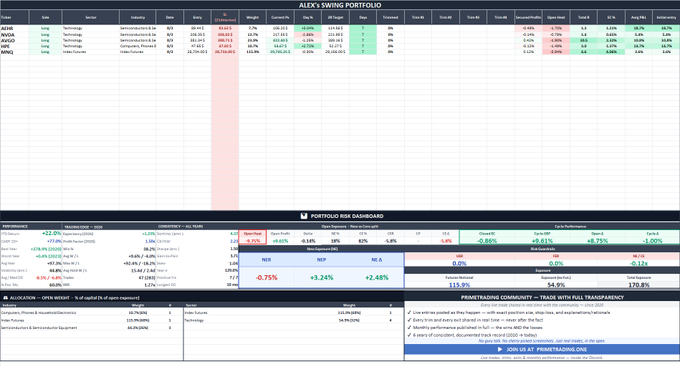This screenshot has height=367, width=680.
Task: Click the 'Live entries posted as they happen' line
Action: pos(511,312)
